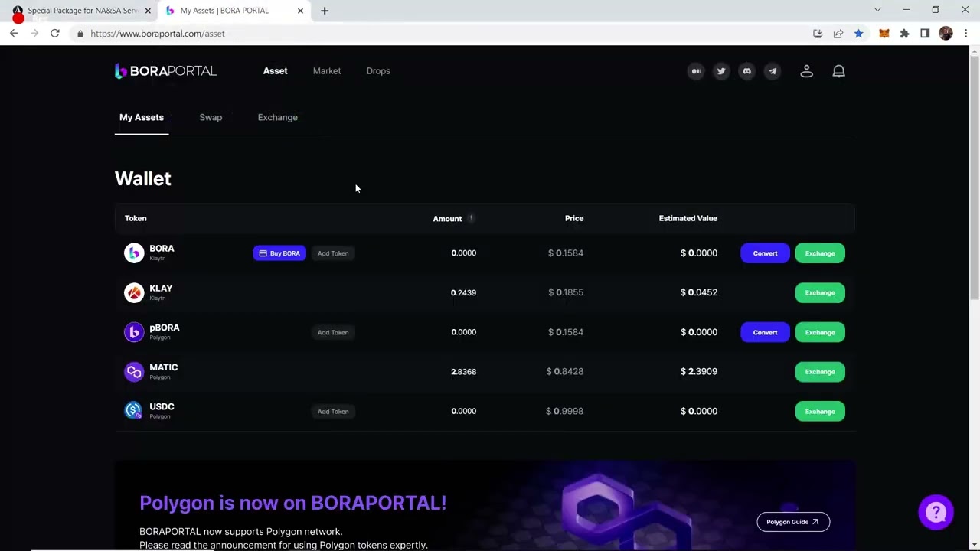Open the notifications bell icon

point(839,71)
